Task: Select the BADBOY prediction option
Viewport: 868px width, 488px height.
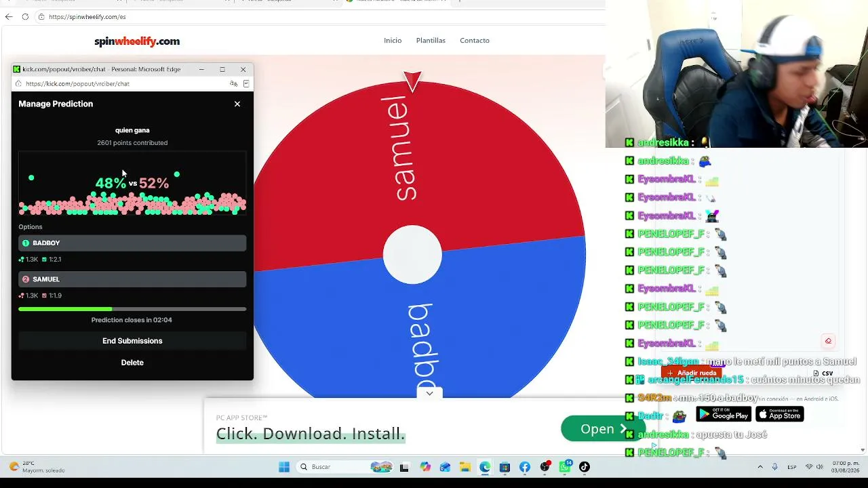Action: 132,243
